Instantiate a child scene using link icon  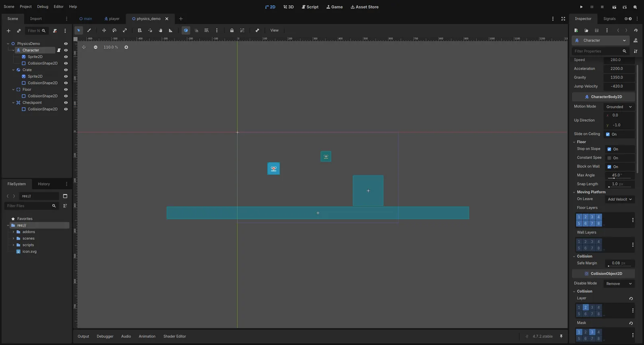[x=19, y=31]
